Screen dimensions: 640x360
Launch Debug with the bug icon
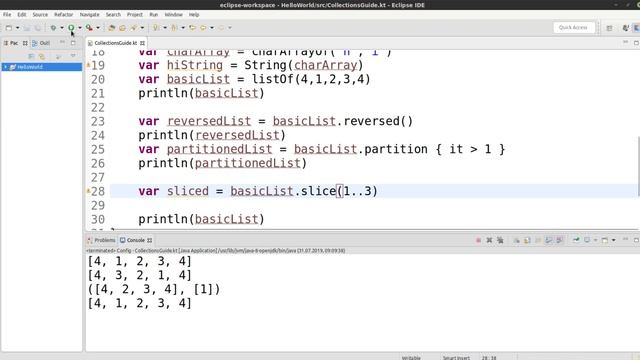point(53,28)
